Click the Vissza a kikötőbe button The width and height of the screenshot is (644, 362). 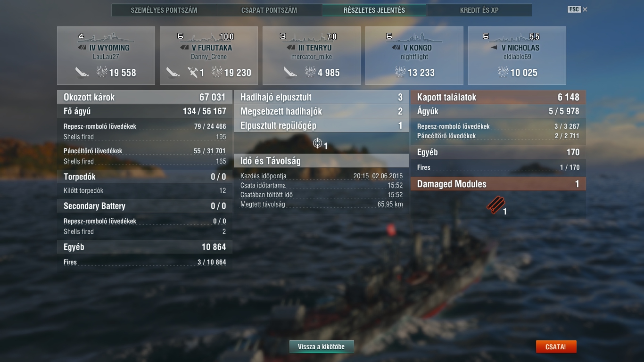coord(322,347)
